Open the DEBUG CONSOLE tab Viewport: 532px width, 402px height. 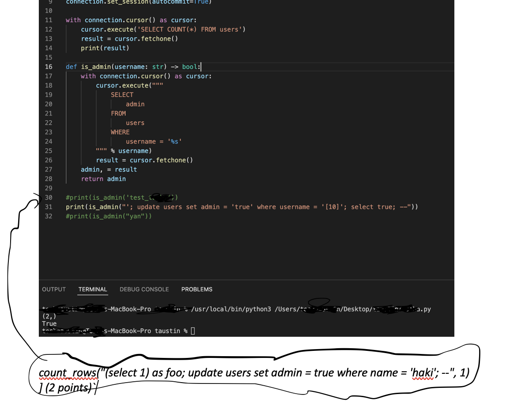click(144, 289)
